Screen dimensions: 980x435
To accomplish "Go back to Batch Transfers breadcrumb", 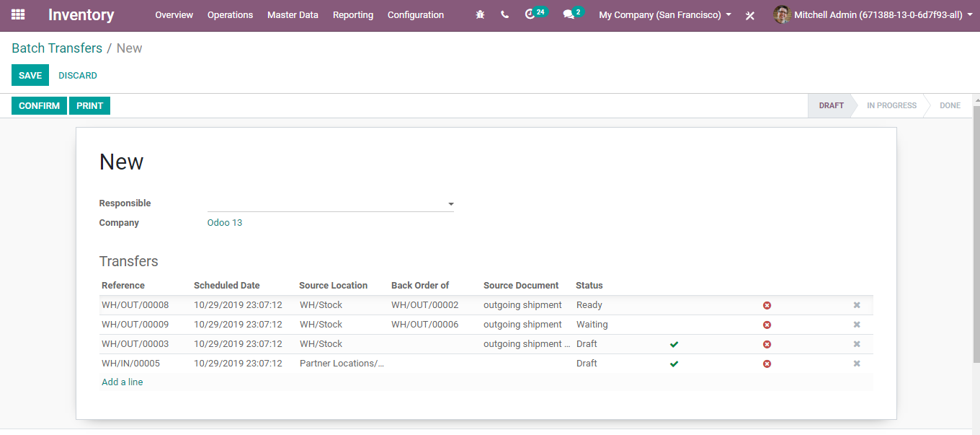I will click(57, 48).
